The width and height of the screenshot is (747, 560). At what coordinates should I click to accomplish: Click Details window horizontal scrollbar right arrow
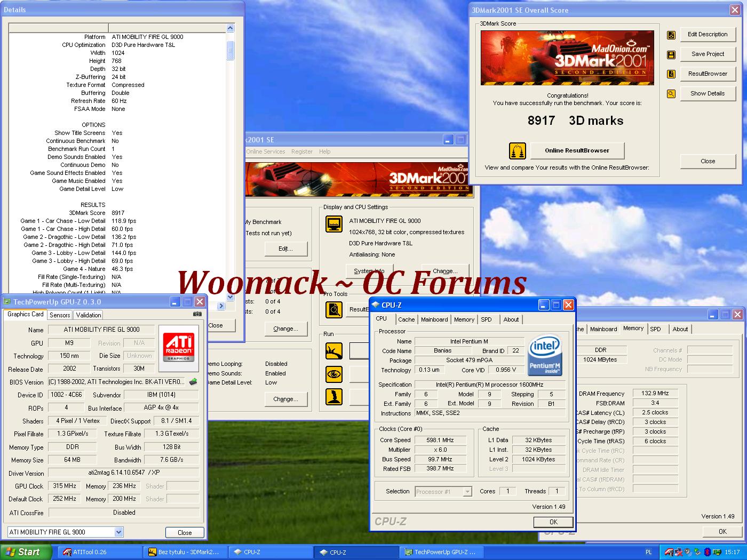pos(221,306)
